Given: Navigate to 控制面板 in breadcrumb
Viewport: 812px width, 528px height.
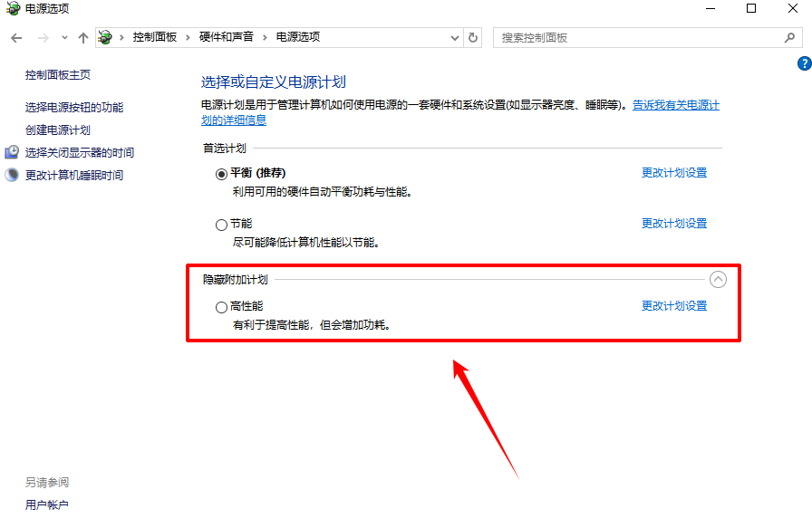Looking at the screenshot, I should click(155, 37).
